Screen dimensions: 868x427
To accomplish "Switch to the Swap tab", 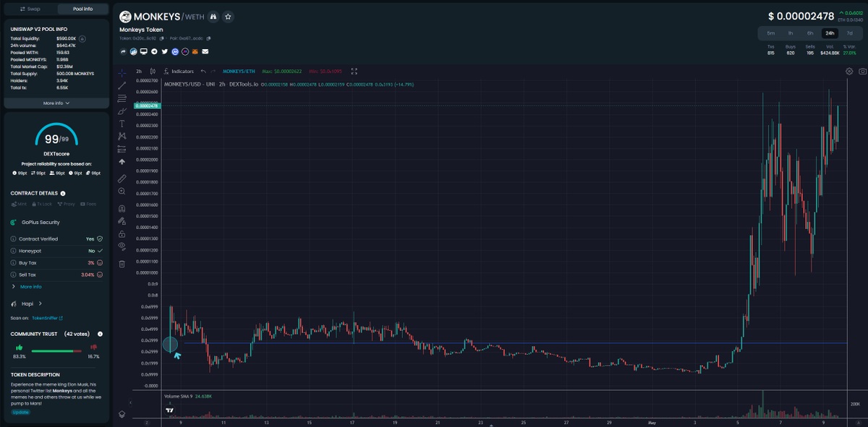I will point(30,9).
